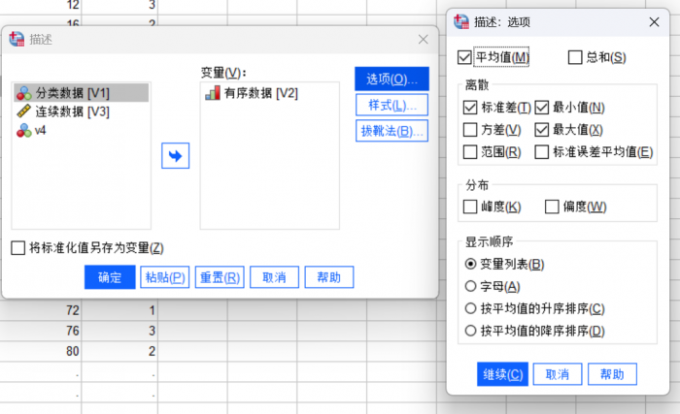680x414 pixels.
Task: Click 帮助 in 描述 dialog
Action: [x=329, y=277]
